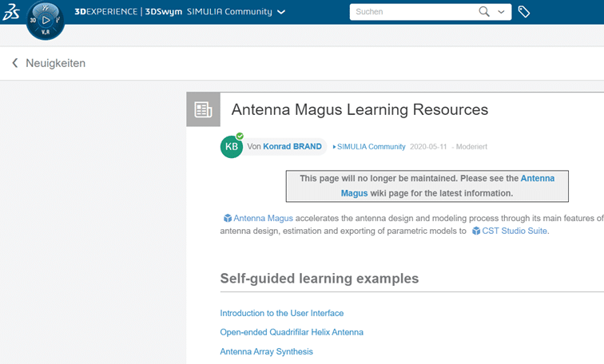Click the magnifier search icon
Viewport: 604px width, 364px height.
pyautogui.click(x=483, y=12)
